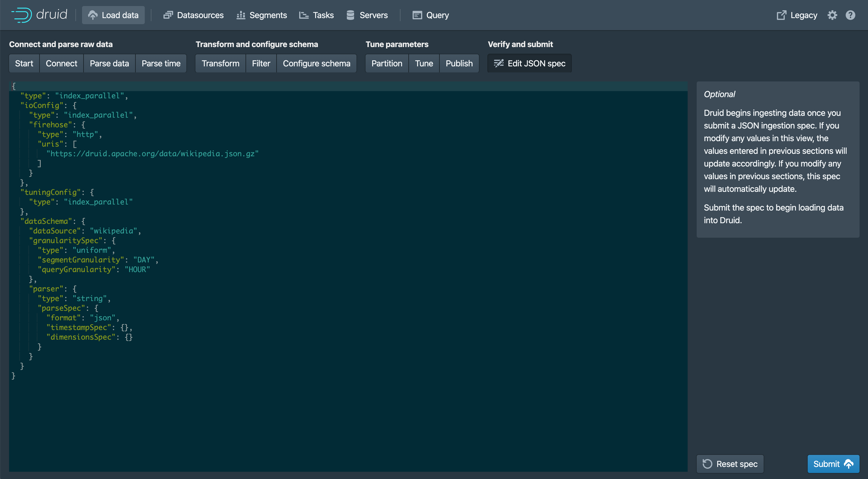The image size is (868, 479).
Task: Click the opening brace line in JSON editor
Action: pyautogui.click(x=348, y=86)
